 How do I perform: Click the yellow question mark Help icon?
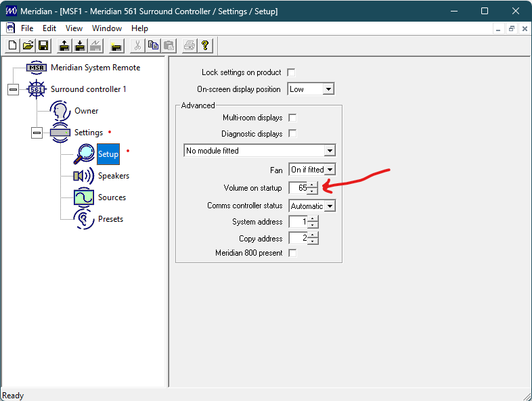(205, 45)
